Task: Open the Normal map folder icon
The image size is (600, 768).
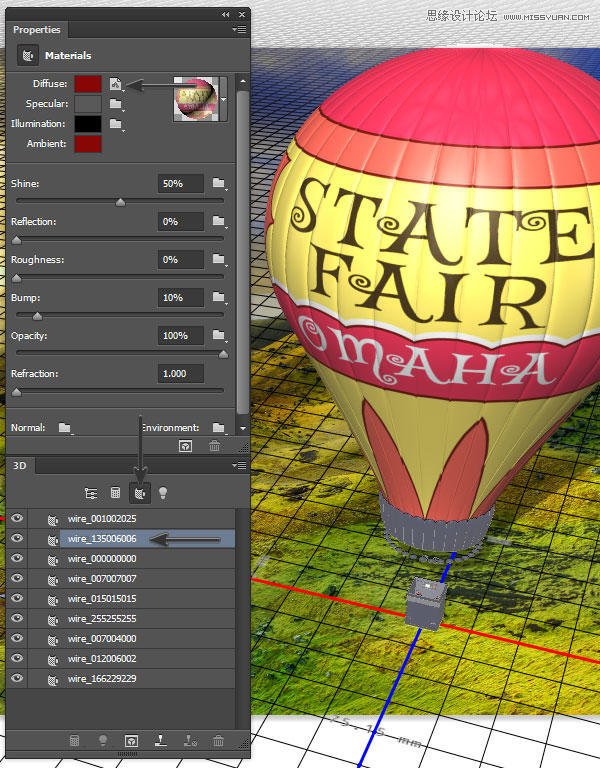Action: (65, 428)
